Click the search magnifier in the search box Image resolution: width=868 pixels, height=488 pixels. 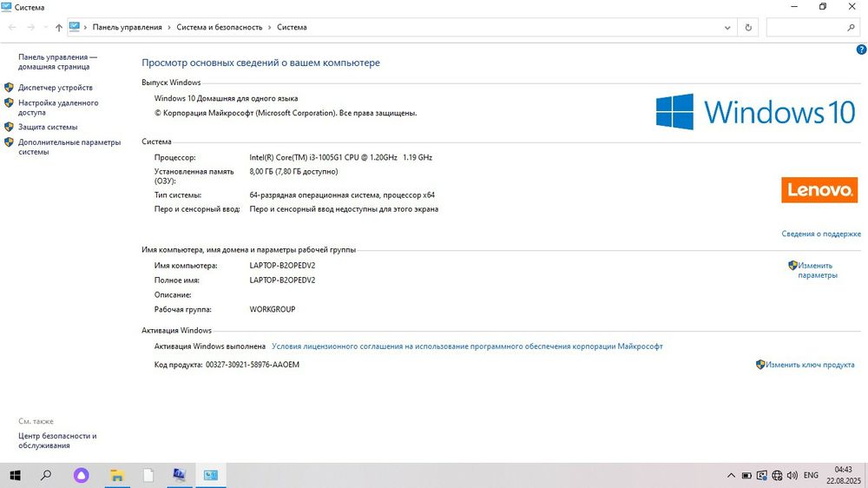click(851, 27)
